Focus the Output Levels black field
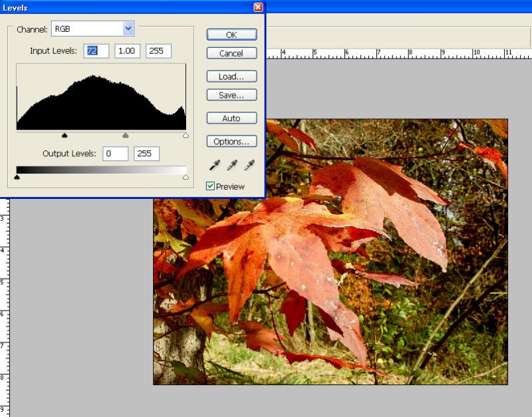 point(115,154)
